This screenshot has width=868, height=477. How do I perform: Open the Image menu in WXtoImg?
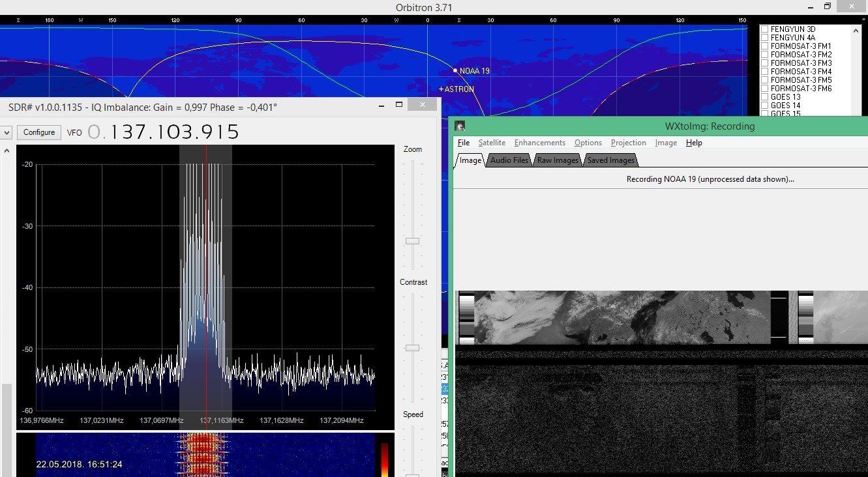coord(666,143)
